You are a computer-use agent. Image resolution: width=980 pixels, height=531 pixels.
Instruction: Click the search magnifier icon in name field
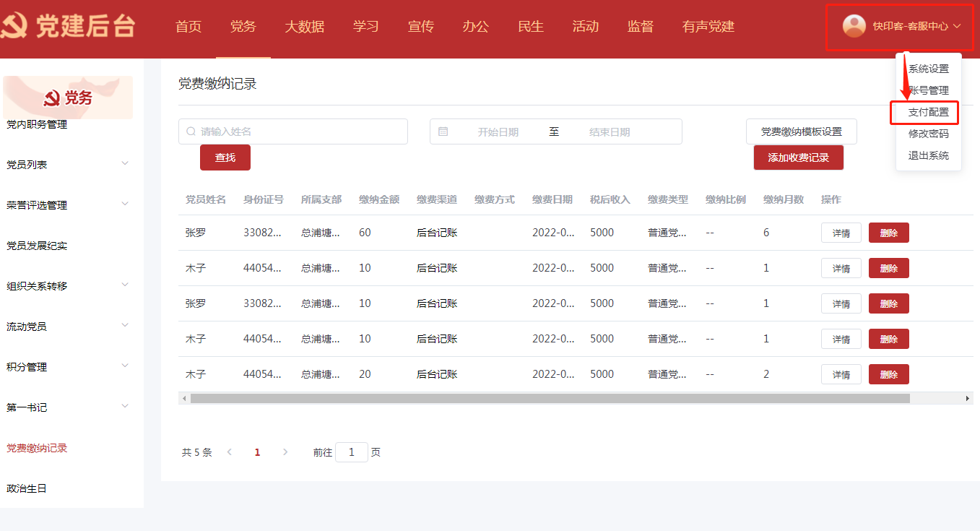pyautogui.click(x=191, y=131)
